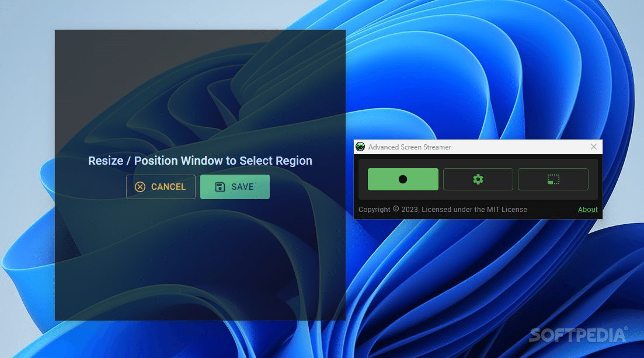Select screen region using the dashed rectangle icon
The height and width of the screenshot is (358, 644).
(x=553, y=179)
